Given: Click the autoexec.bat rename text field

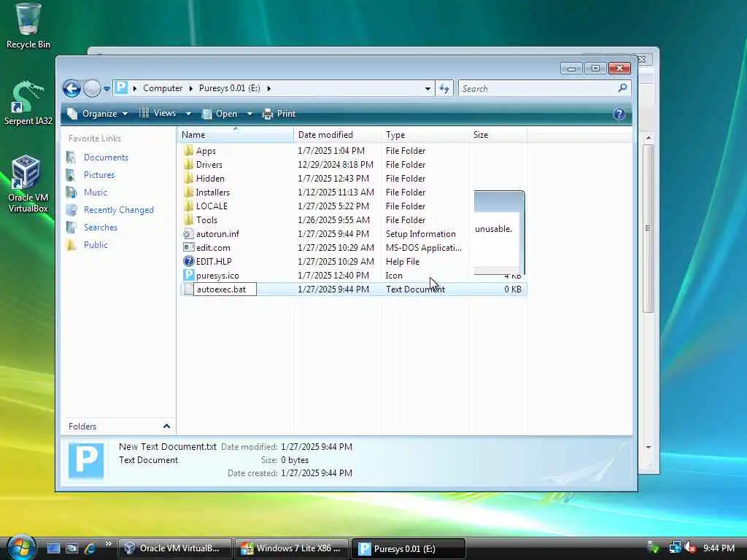Looking at the screenshot, I should pos(225,289).
